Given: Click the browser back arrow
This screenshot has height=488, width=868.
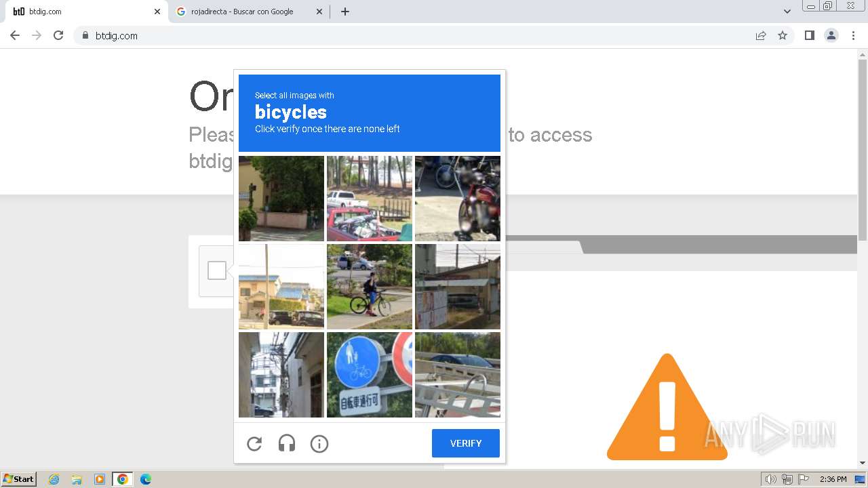Looking at the screenshot, I should tap(15, 35).
